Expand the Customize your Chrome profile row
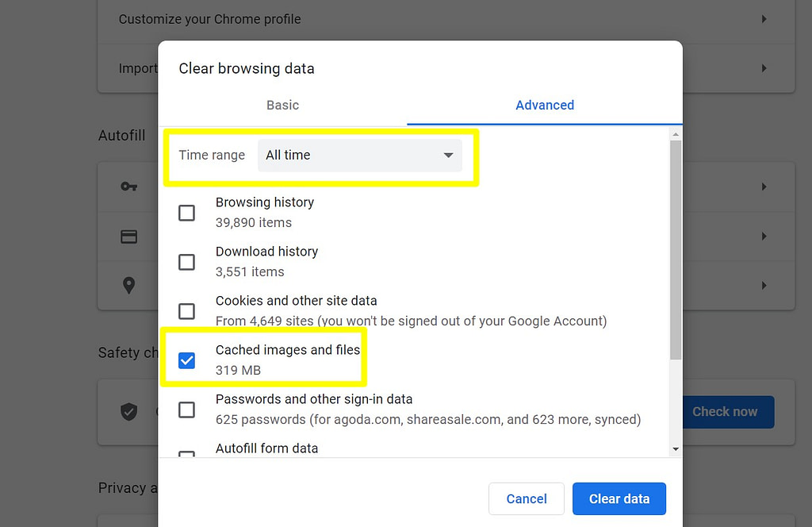 point(764,19)
